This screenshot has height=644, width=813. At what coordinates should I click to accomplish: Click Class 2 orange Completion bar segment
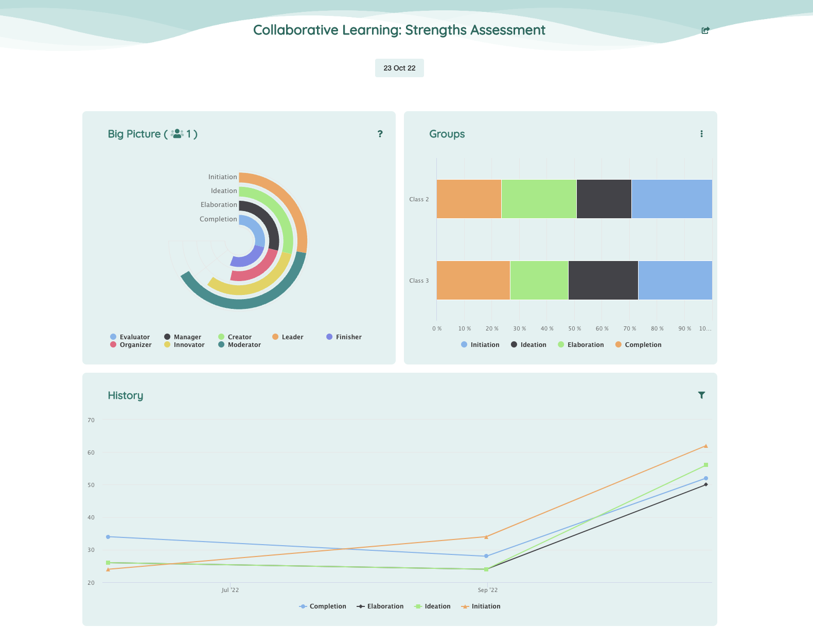(469, 199)
